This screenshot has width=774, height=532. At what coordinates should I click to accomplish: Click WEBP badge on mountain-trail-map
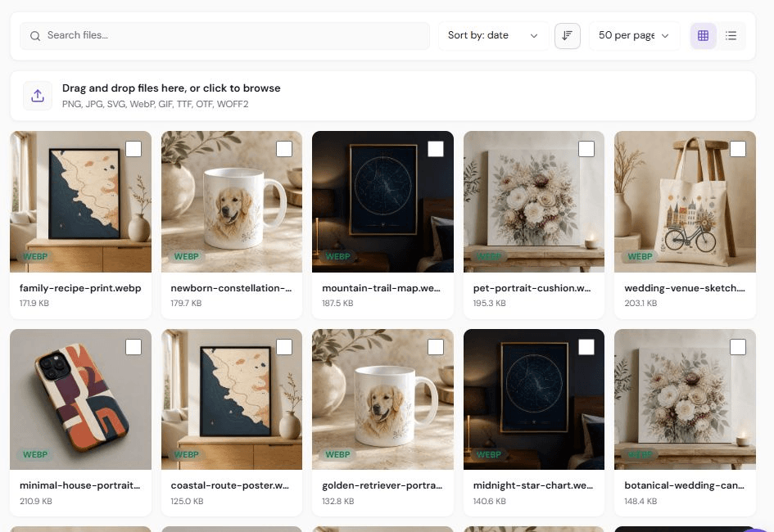point(337,257)
